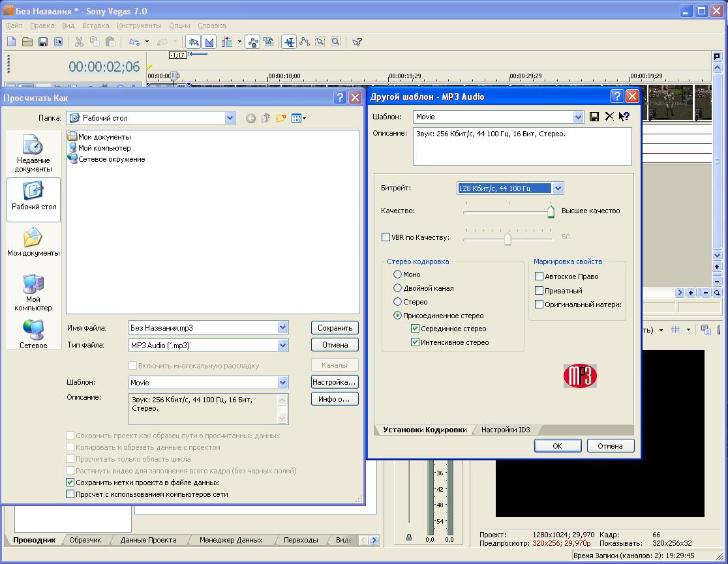The width and height of the screenshot is (728, 564).
Task: Activate What's This help cursor in main toolbar
Action: pos(357,42)
